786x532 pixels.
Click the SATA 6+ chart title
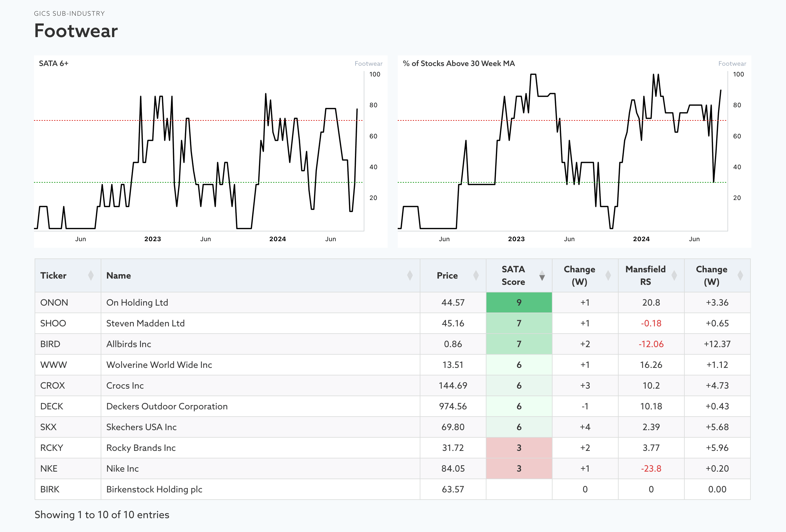53,64
